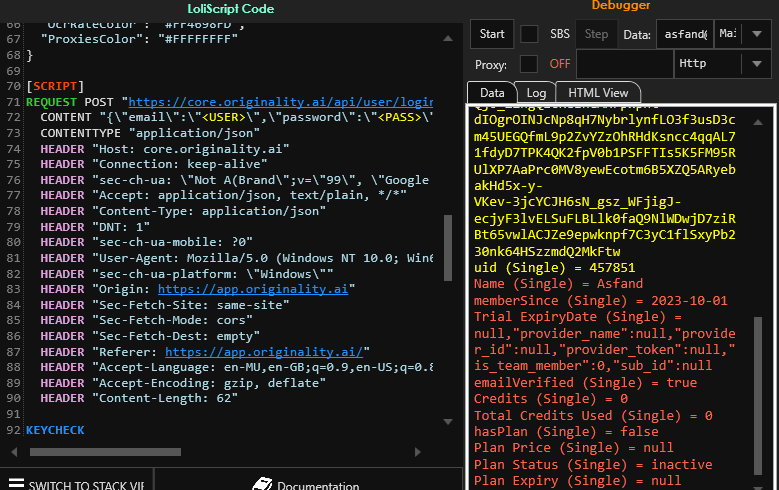779x490 pixels.
Task: Click the "DNT: 1" header line
Action: click(95, 227)
